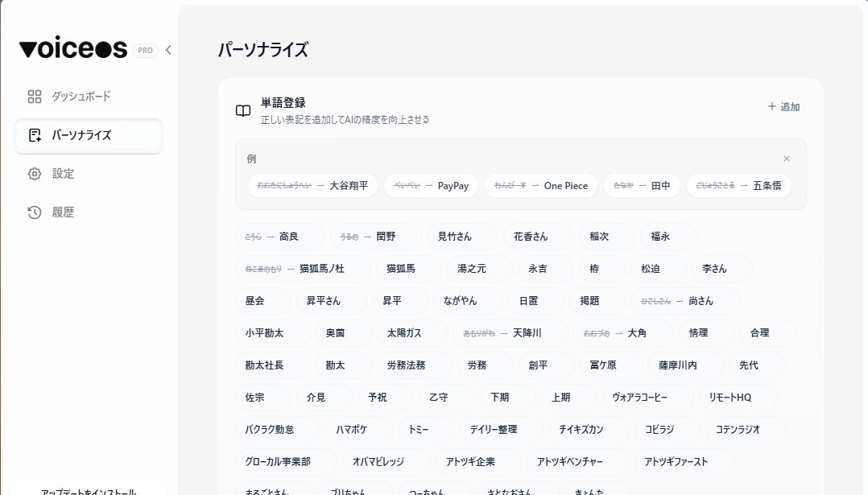The width and height of the screenshot is (868, 495).
Task: Click the 先代 word chip
Action: [x=757, y=365]
